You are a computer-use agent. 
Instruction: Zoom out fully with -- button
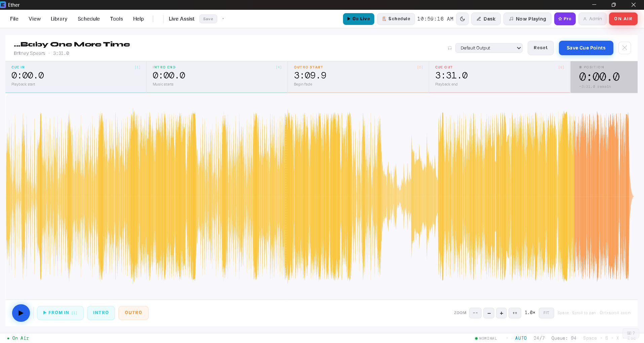475,313
